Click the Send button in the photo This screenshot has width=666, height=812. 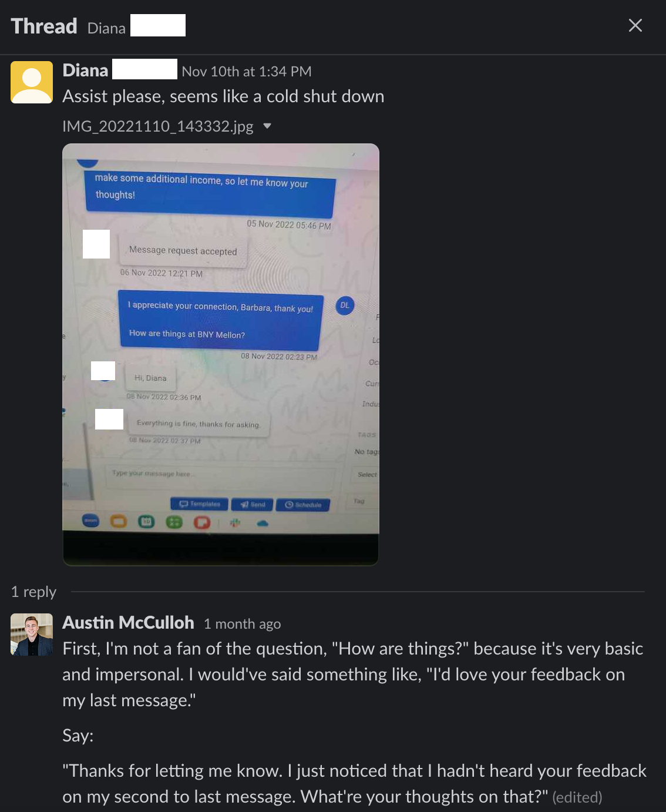pos(253,504)
